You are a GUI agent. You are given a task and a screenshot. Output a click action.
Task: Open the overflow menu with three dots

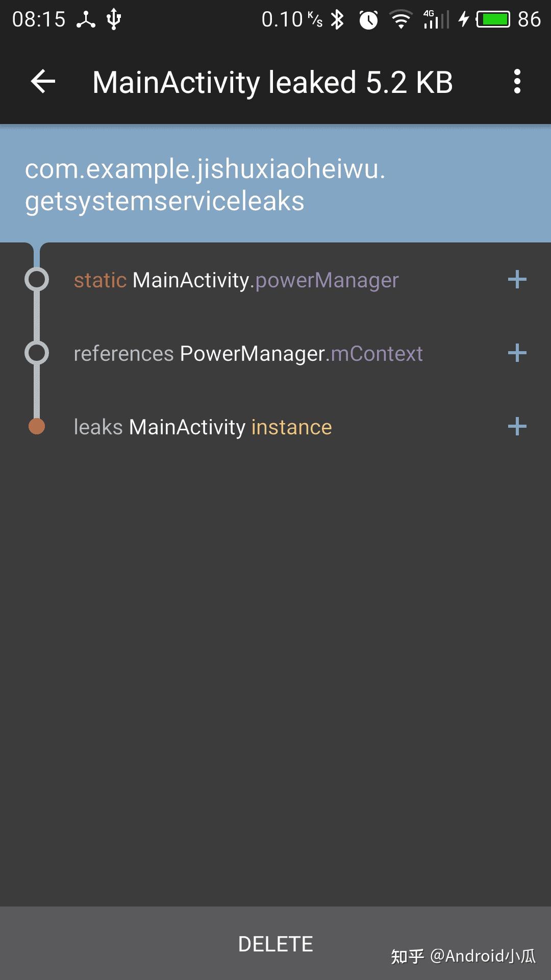click(x=518, y=82)
